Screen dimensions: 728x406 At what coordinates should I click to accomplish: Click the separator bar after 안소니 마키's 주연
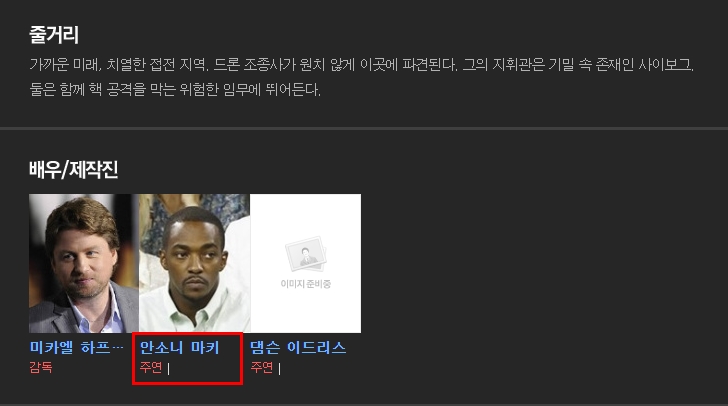[x=168, y=368]
